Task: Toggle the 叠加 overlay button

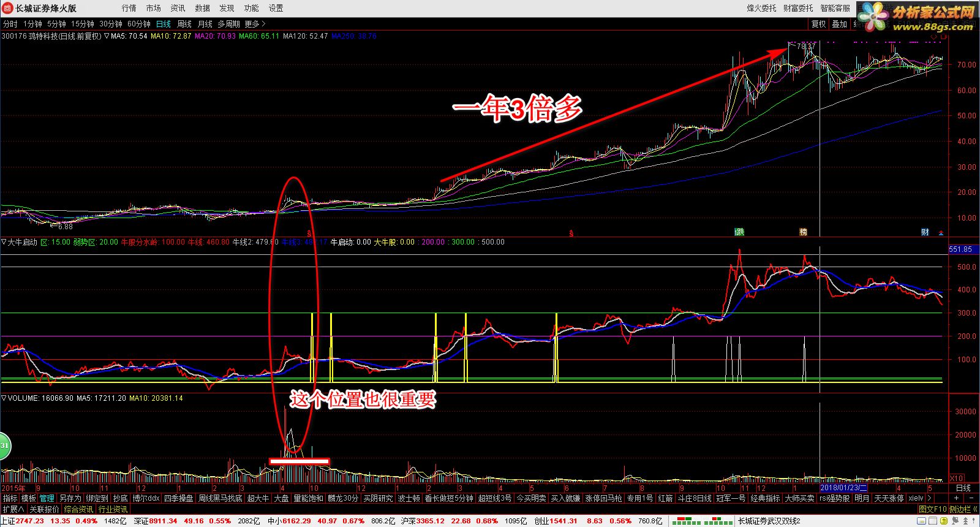Action: click(839, 24)
